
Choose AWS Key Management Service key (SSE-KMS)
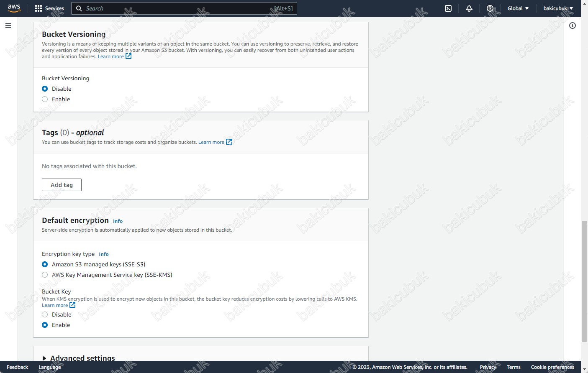[45, 275]
